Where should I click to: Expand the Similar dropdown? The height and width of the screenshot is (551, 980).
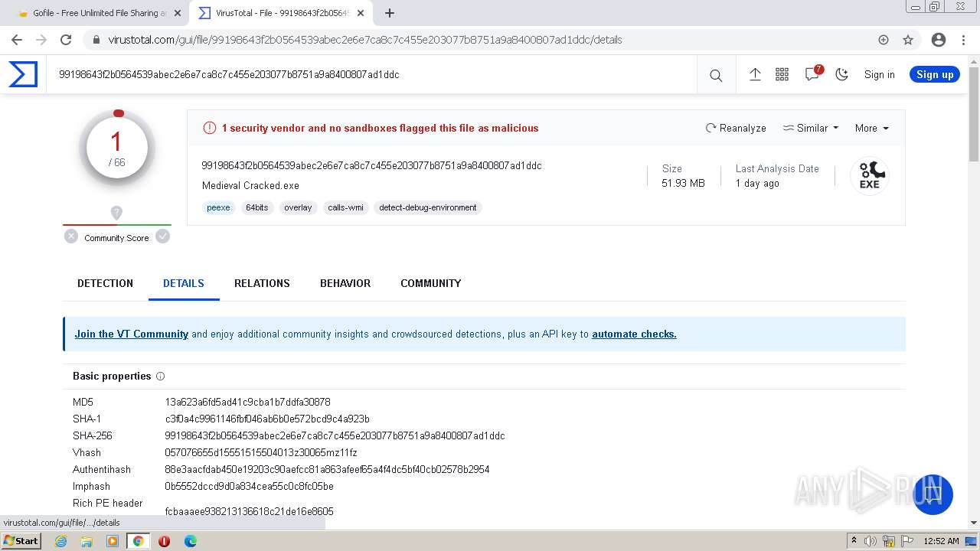point(811,128)
